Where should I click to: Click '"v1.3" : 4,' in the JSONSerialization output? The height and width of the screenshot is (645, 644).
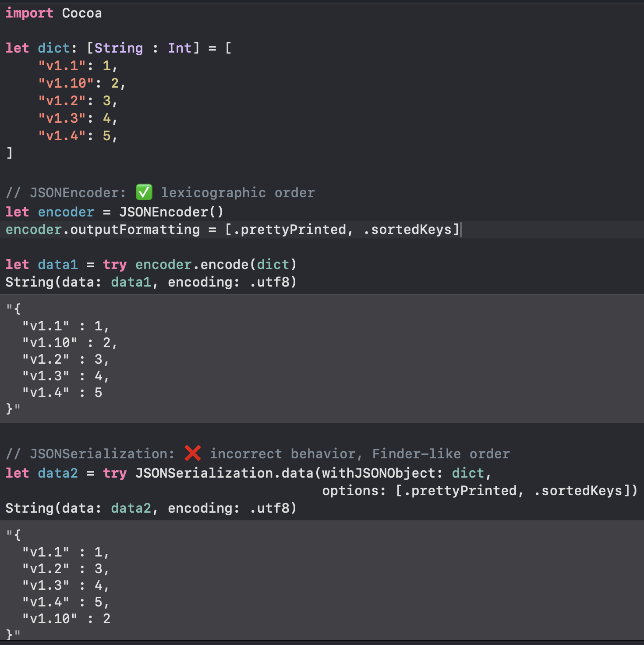[x=66, y=585]
